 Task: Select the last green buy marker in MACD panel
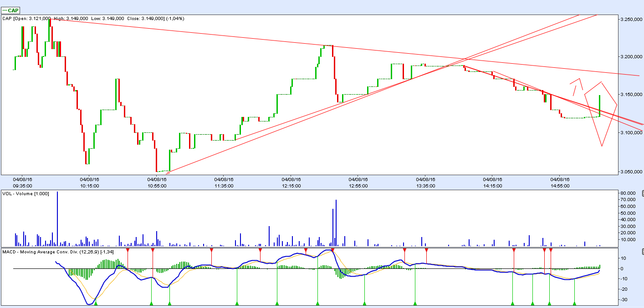(575, 303)
